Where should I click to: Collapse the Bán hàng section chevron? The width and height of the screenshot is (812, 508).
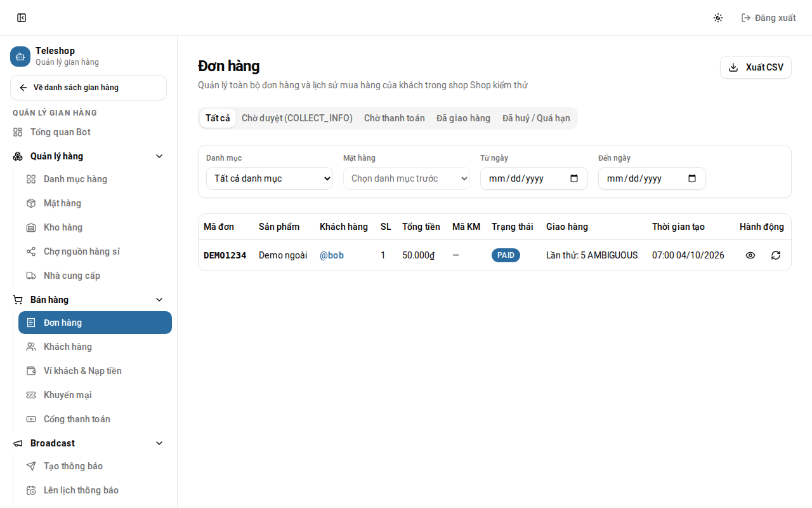pos(159,300)
